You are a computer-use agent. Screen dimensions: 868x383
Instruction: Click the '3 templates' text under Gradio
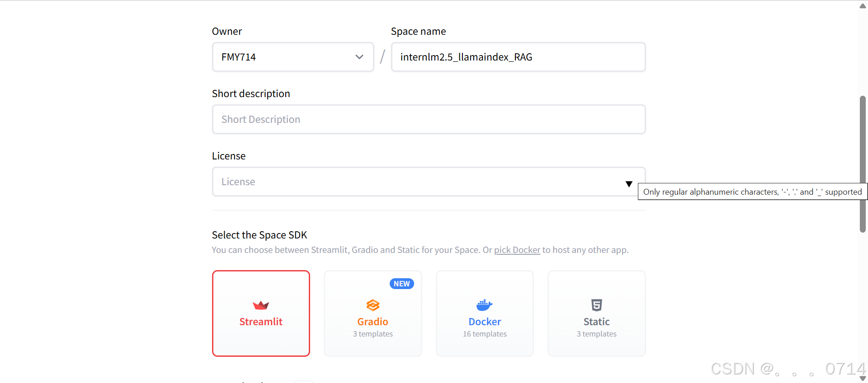pos(373,334)
